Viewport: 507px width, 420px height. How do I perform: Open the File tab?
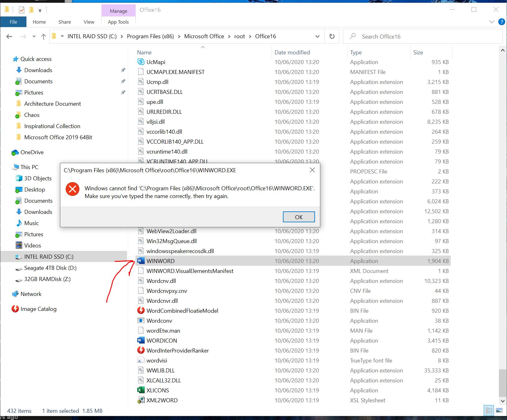click(x=13, y=22)
